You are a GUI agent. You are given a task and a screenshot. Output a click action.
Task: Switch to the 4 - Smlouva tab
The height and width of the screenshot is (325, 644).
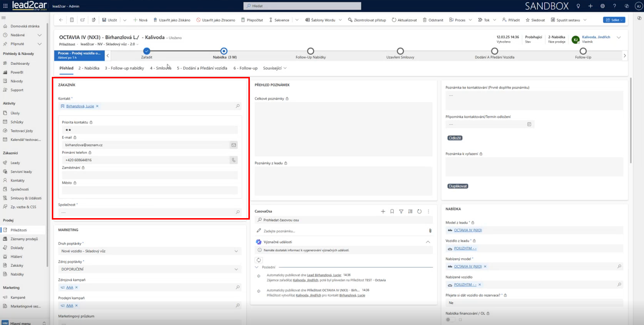160,68
